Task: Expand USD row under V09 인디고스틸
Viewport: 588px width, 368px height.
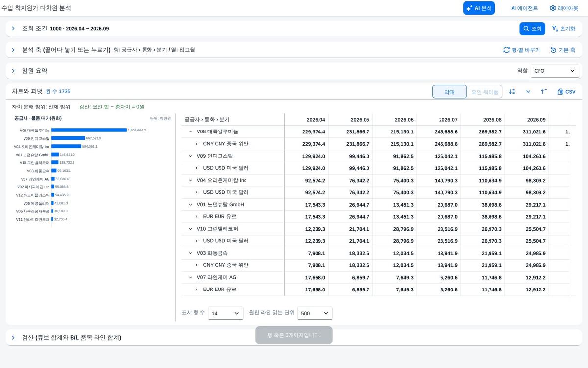Action: (197, 168)
